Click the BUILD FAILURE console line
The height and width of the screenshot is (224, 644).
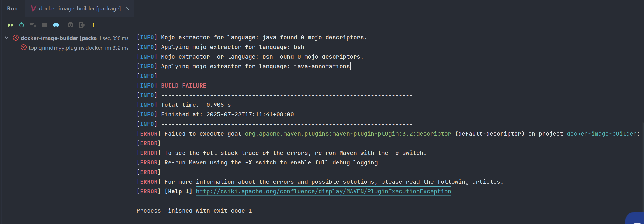point(183,85)
